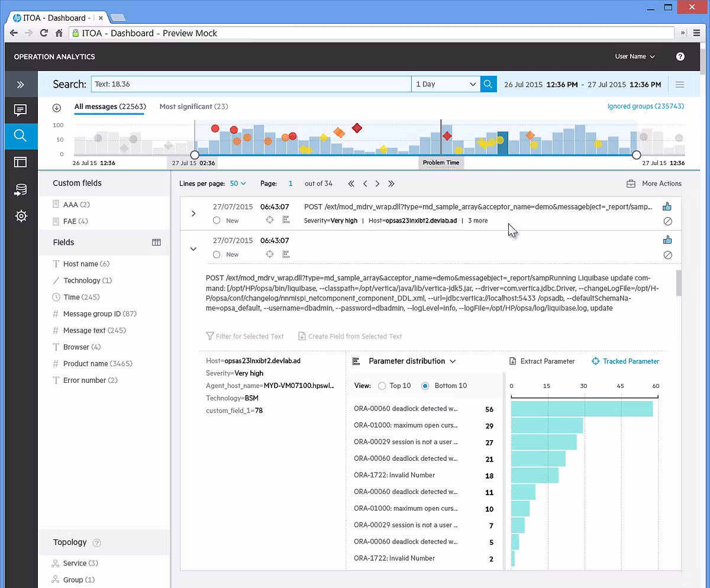
Task: Click right timeline range handle circle
Action: 636,155
